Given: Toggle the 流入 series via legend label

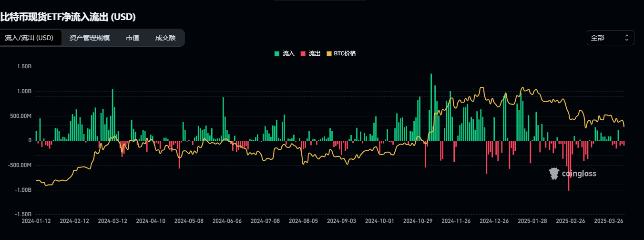Looking at the screenshot, I should [x=289, y=53].
